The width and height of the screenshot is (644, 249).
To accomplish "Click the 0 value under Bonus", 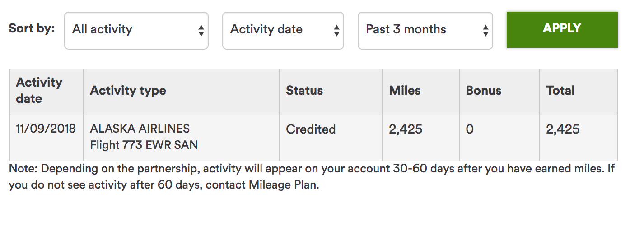I will coord(470,129).
